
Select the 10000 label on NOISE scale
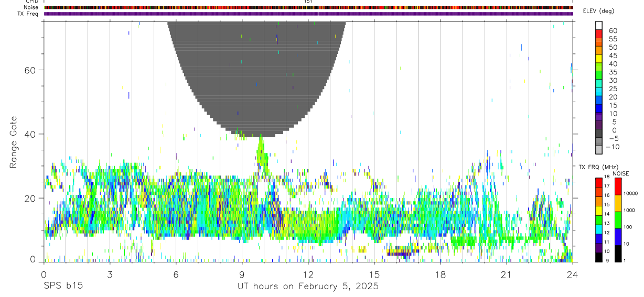[631, 193]
